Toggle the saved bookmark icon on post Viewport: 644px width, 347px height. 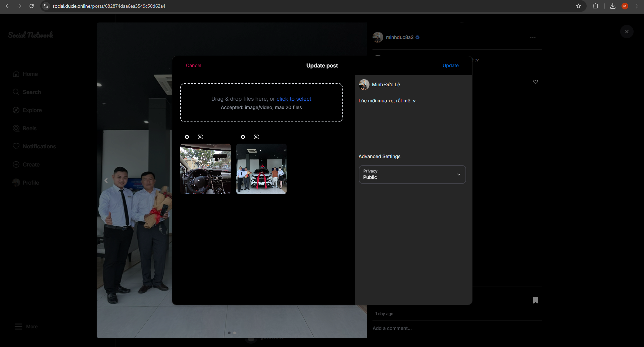tap(536, 300)
